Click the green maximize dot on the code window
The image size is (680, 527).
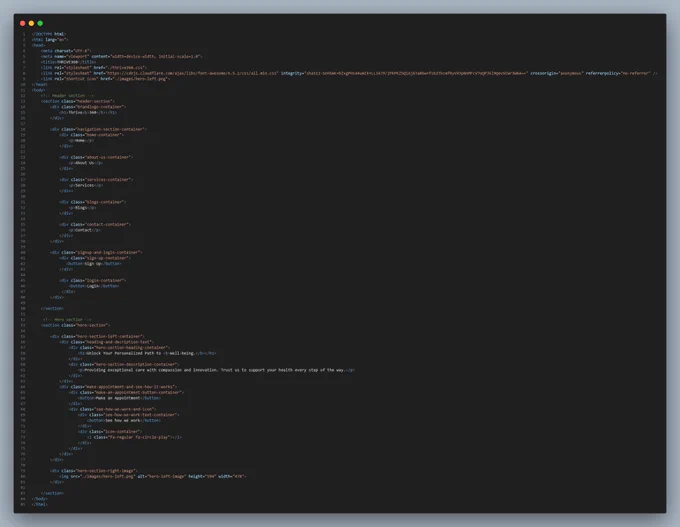40,23
